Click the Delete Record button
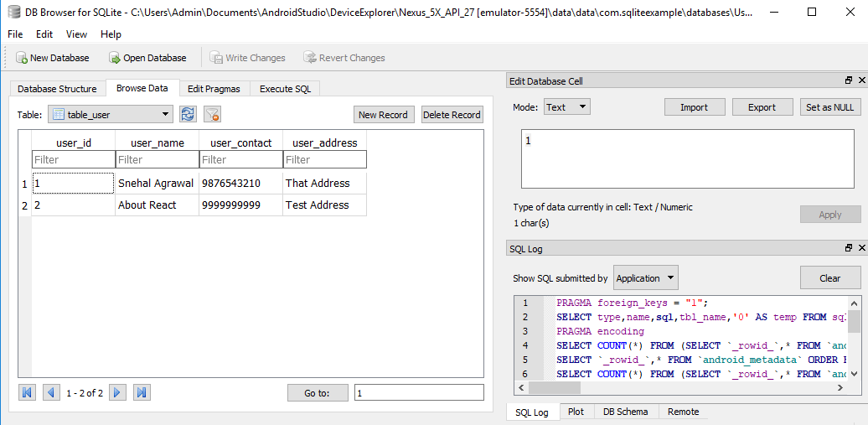The width and height of the screenshot is (868, 425). click(x=452, y=115)
